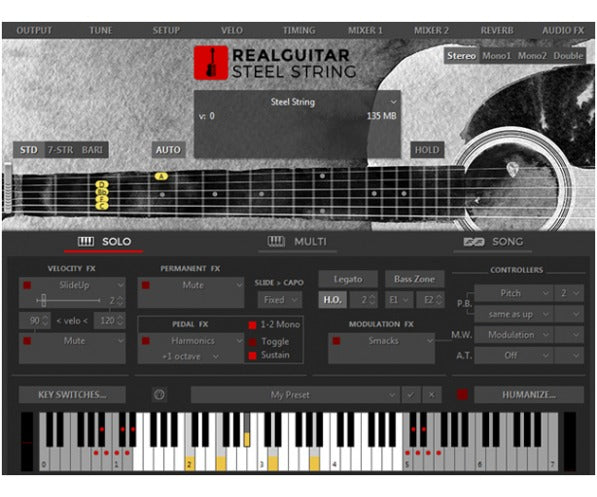Viewport: 597px width, 497px height.
Task: Toggle the lower Velocity FX Mute indicator
Action: [x=27, y=340]
